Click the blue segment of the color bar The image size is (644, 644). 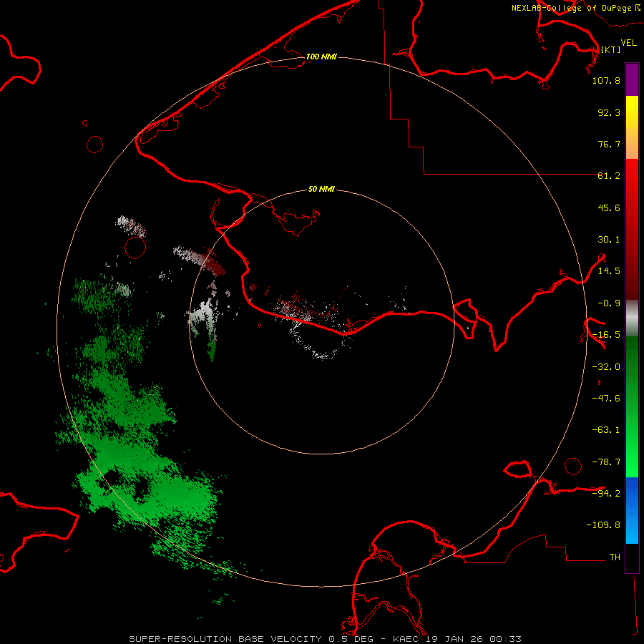point(632,510)
